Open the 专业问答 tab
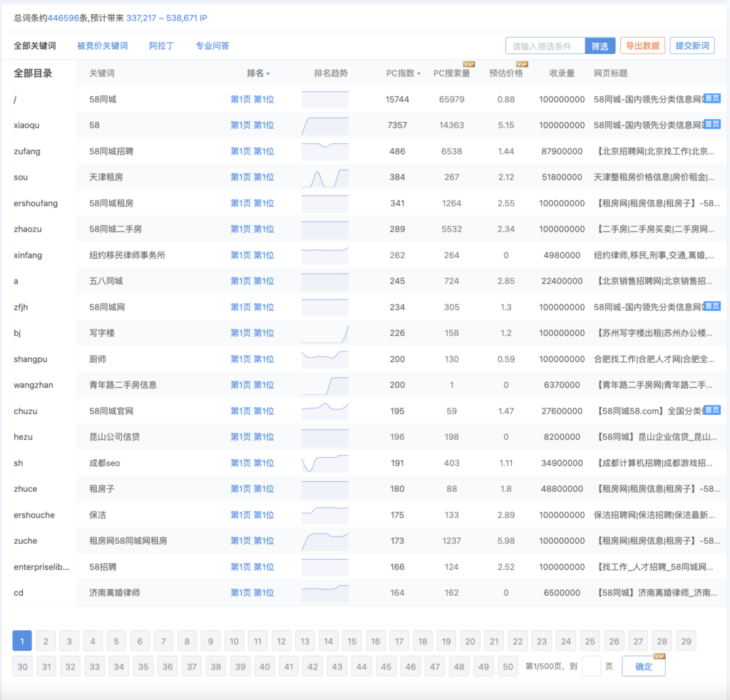The image size is (730, 700). (x=212, y=46)
